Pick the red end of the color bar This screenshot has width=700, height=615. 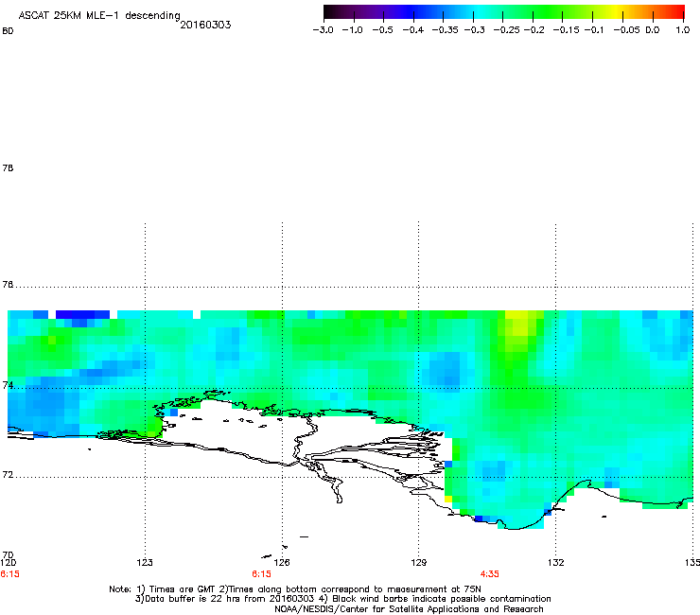[678, 12]
